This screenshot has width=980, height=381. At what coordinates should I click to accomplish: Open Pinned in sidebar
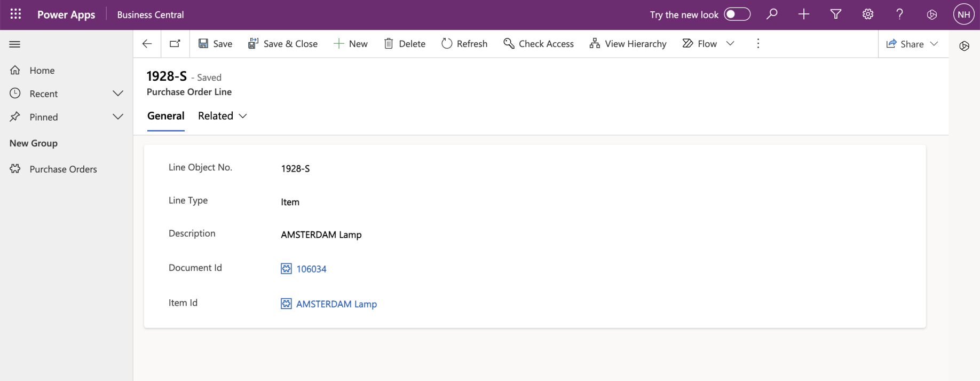click(x=44, y=117)
